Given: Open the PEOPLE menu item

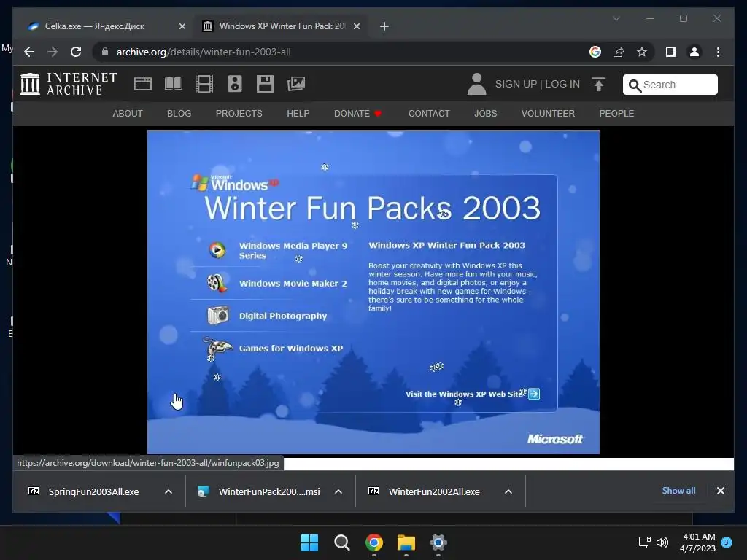Looking at the screenshot, I should (616, 113).
